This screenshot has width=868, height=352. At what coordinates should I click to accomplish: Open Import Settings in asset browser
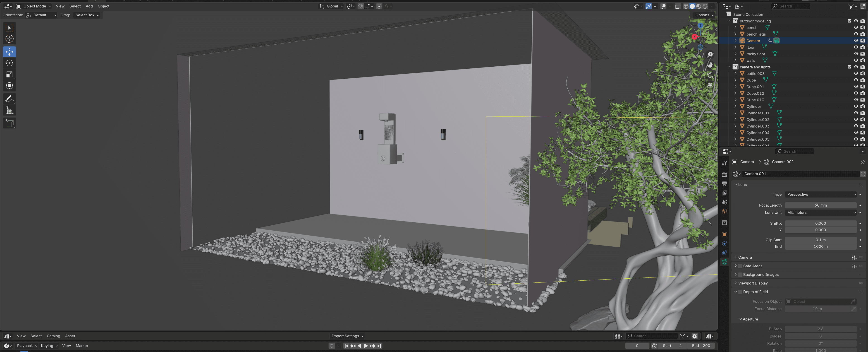point(347,336)
